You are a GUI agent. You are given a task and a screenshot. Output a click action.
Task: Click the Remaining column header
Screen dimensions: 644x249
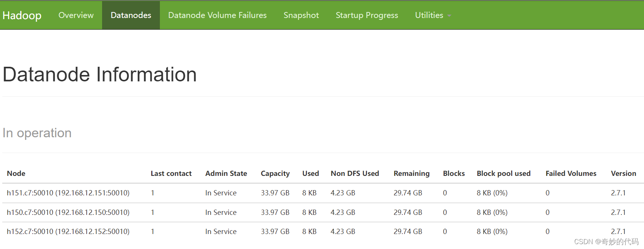411,173
